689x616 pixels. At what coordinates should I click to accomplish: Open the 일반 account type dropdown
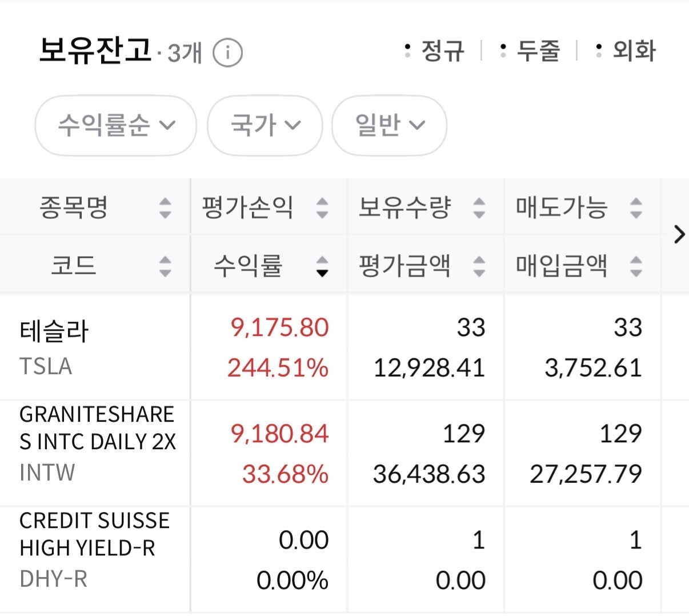point(389,125)
